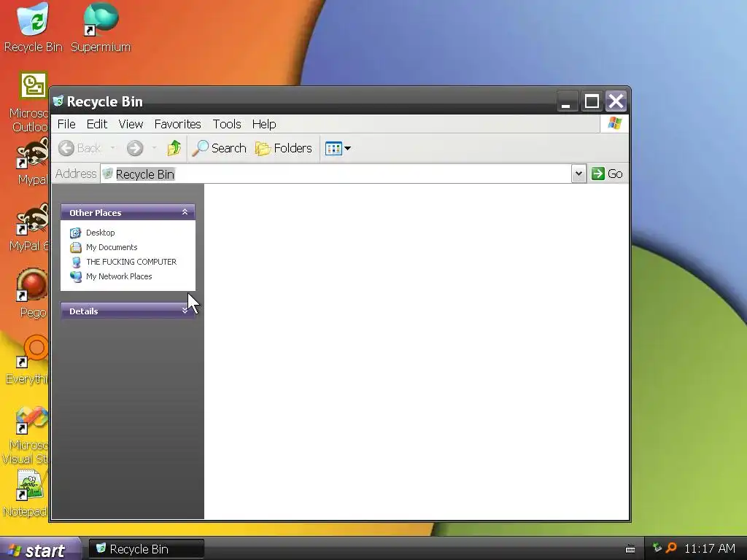Select the Everything search desktop shortcut
747x560 pixels.
28,360
